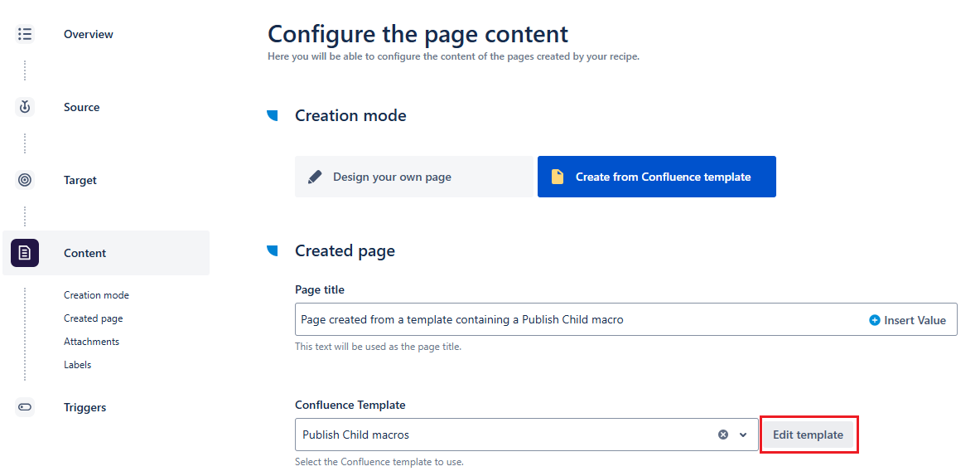Jump to Labels subsection
This screenshot has height=476, width=980.
point(77,365)
